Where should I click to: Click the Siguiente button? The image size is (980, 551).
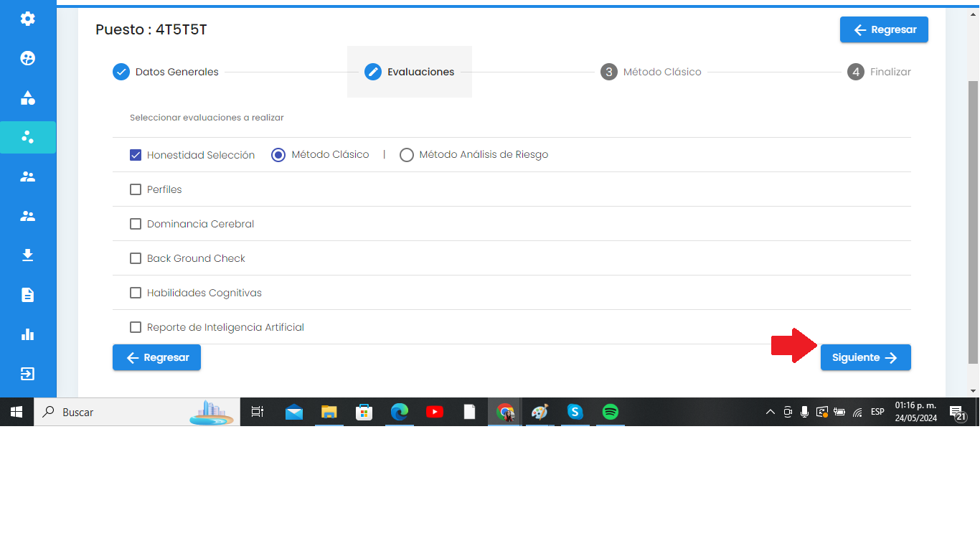[x=865, y=357]
